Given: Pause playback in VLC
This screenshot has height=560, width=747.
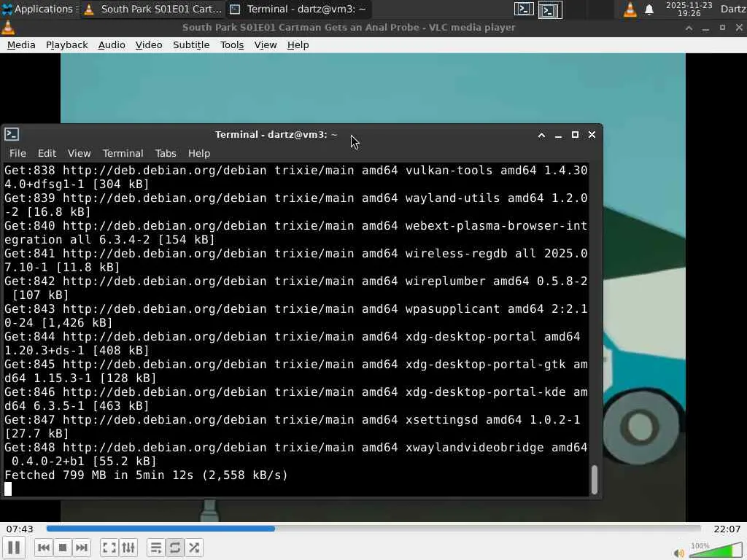Looking at the screenshot, I should point(14,548).
